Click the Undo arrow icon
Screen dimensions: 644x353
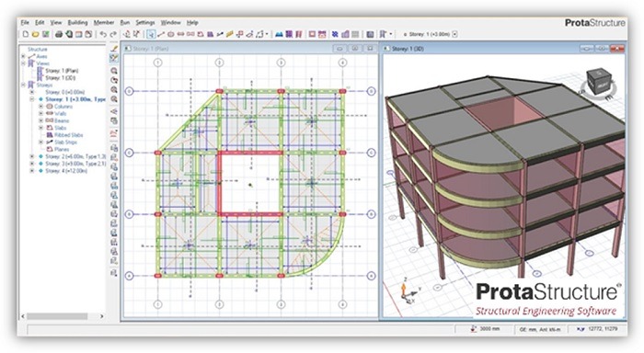[103, 35]
